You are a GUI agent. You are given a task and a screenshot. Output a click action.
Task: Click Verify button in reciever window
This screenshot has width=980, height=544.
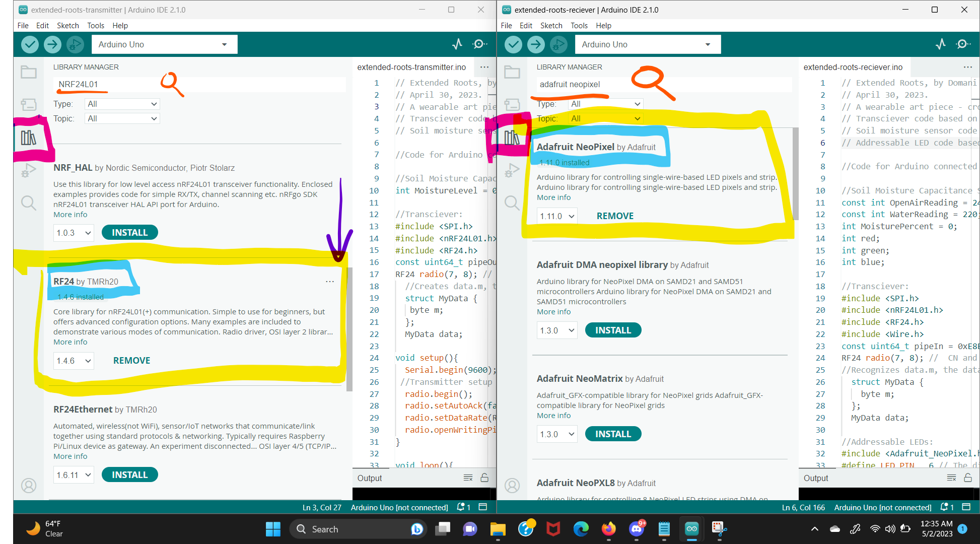514,44
